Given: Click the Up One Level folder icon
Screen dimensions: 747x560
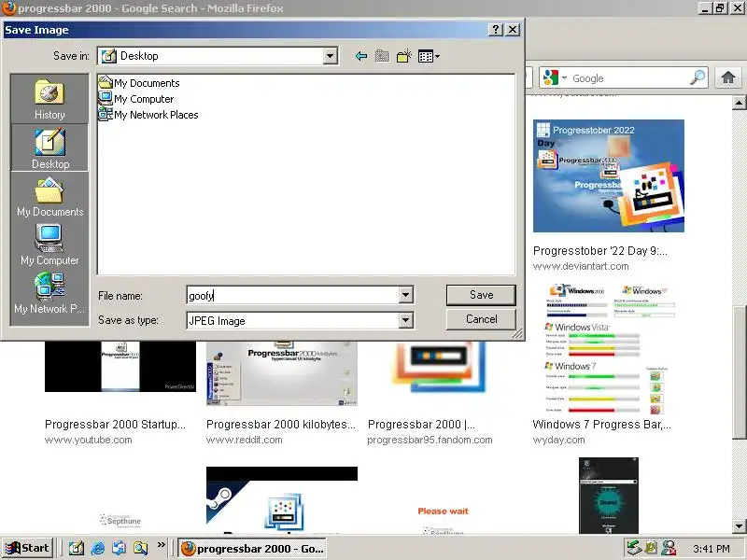Looking at the screenshot, I should tap(382, 56).
